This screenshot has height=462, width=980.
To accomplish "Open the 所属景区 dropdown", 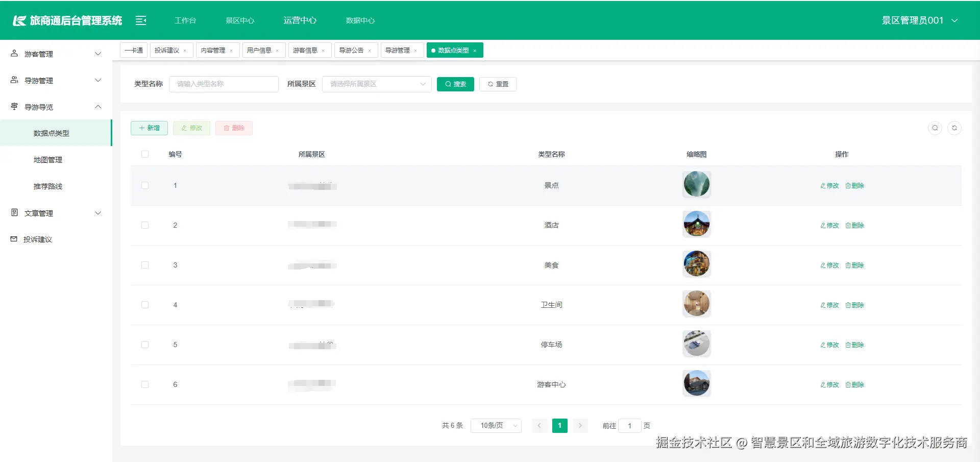I will (x=377, y=84).
